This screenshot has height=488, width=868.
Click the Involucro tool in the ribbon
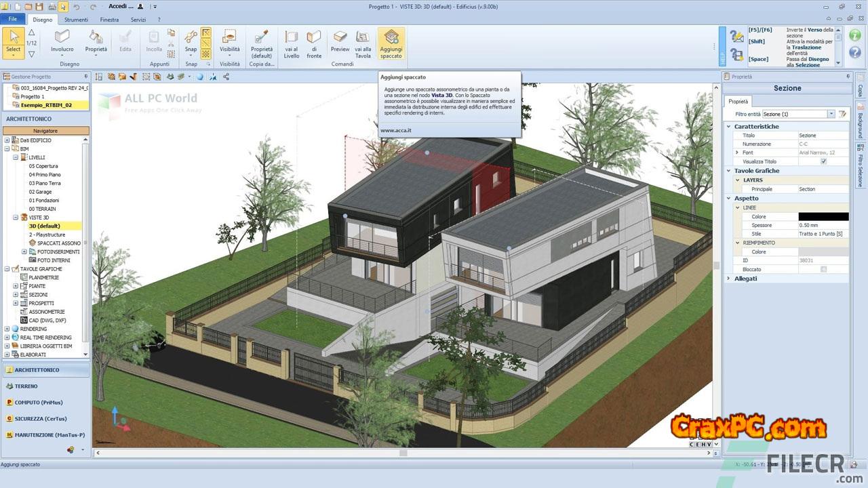pyautogui.click(x=62, y=41)
